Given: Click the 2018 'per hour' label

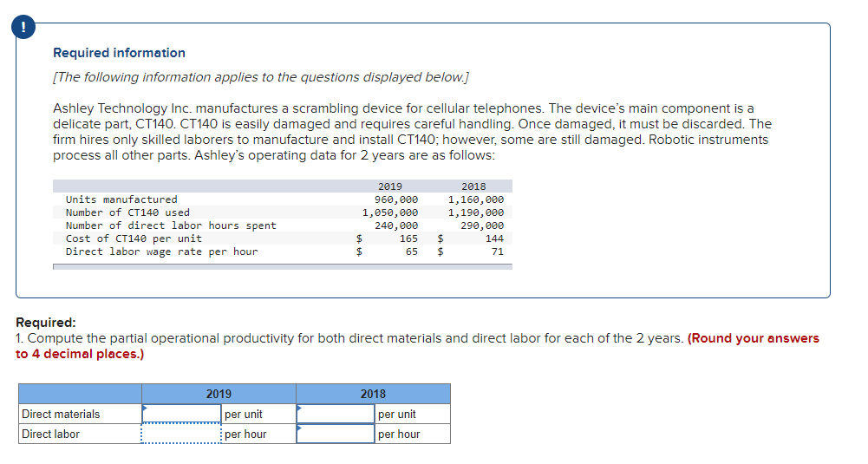Looking at the screenshot, I should click(x=399, y=435).
